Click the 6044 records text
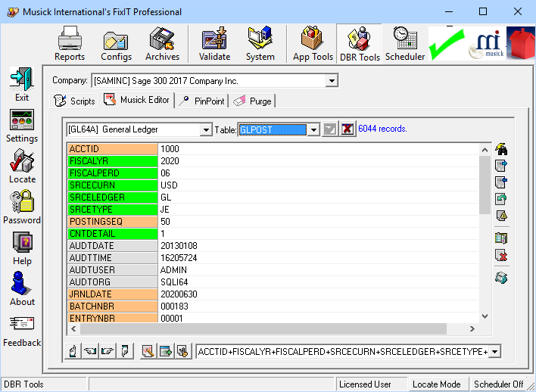 point(382,129)
